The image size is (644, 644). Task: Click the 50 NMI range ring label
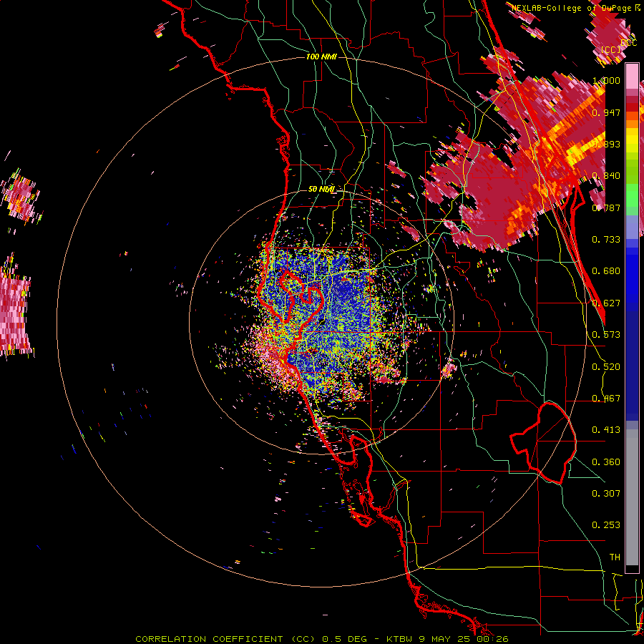click(321, 190)
